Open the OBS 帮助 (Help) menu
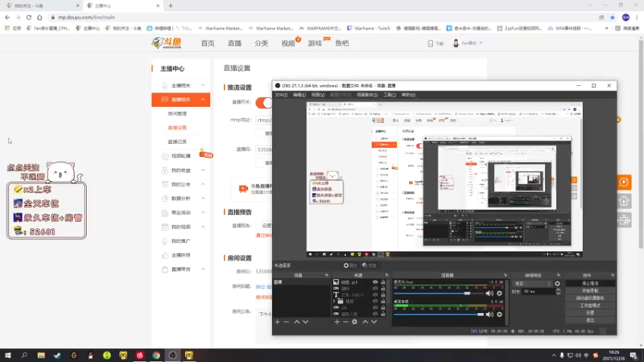The image size is (644, 362). coord(408,95)
